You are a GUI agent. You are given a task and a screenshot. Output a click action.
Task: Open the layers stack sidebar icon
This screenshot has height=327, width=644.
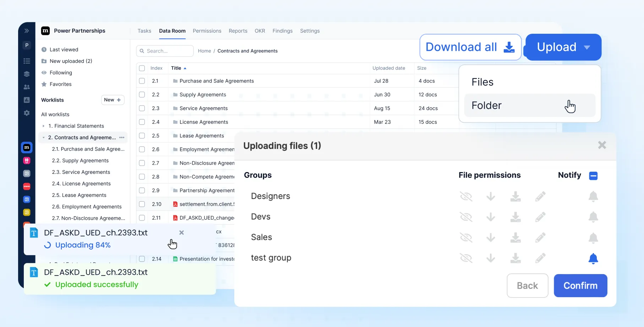27,74
